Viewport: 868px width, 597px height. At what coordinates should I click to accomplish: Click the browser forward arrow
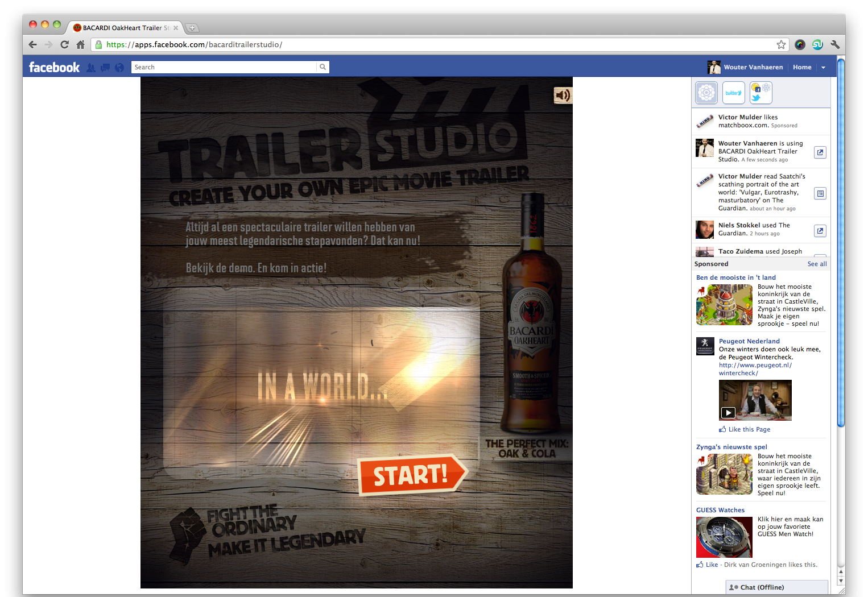coord(48,44)
